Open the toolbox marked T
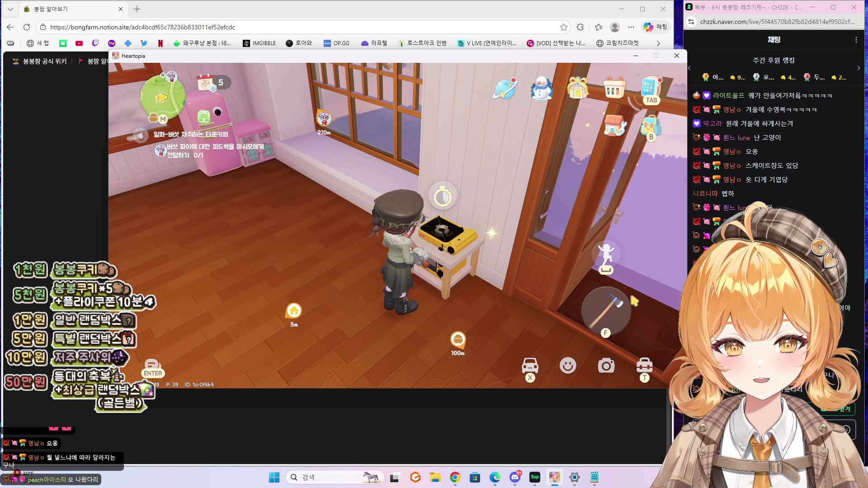The image size is (868, 488). coord(644,367)
